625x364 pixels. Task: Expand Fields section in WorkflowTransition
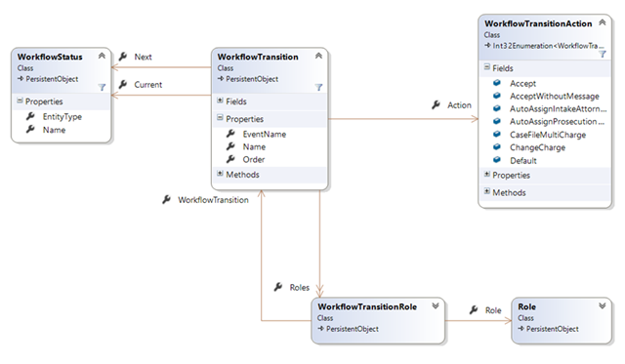pos(220,101)
